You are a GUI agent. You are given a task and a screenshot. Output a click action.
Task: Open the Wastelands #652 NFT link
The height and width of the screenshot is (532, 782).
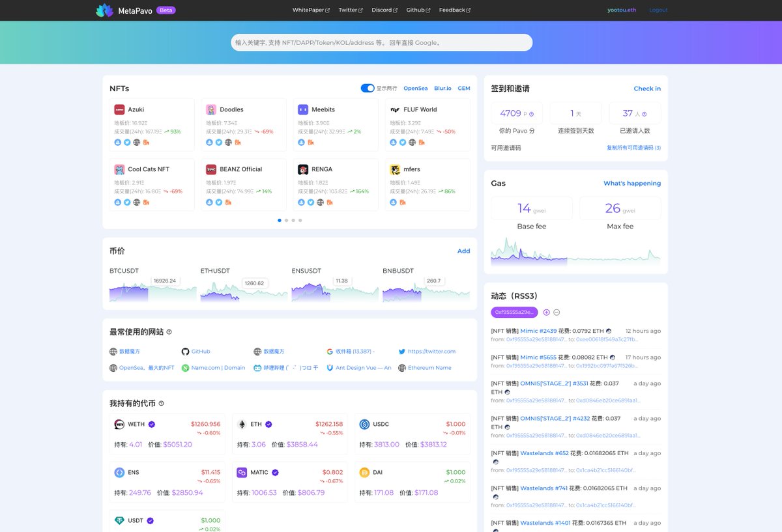click(544, 453)
